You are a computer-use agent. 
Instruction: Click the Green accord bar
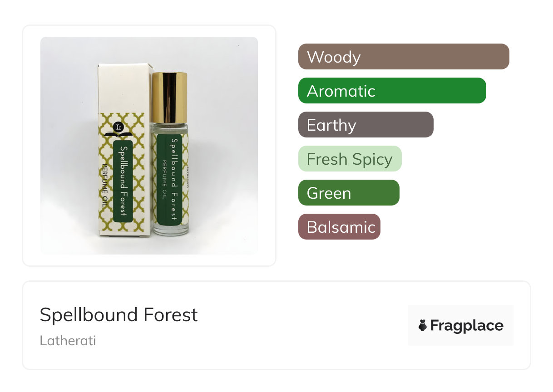point(348,193)
